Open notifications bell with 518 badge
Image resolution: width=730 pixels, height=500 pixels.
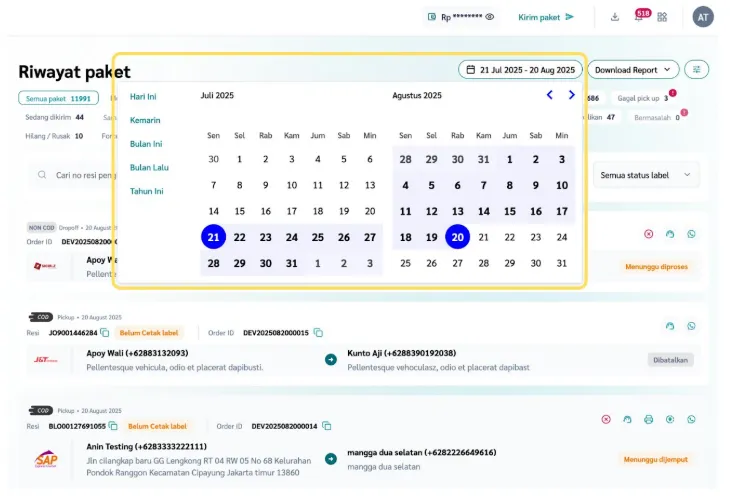pyautogui.click(x=639, y=17)
